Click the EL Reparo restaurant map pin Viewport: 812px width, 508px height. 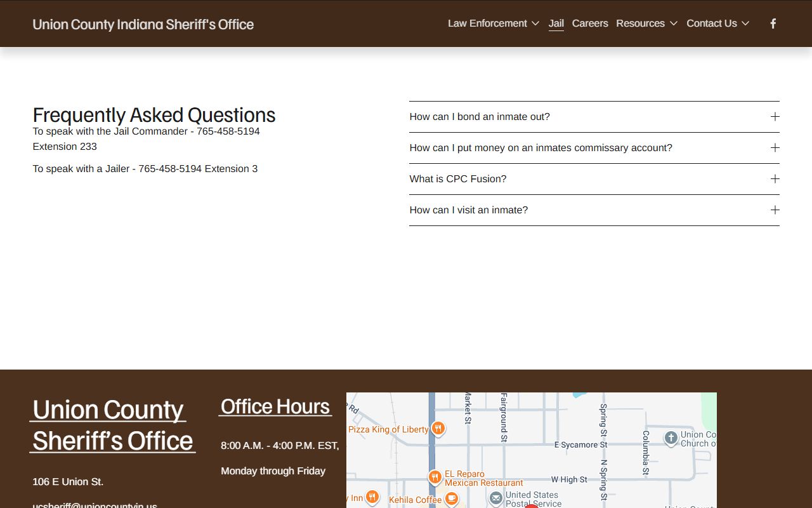pos(435,477)
